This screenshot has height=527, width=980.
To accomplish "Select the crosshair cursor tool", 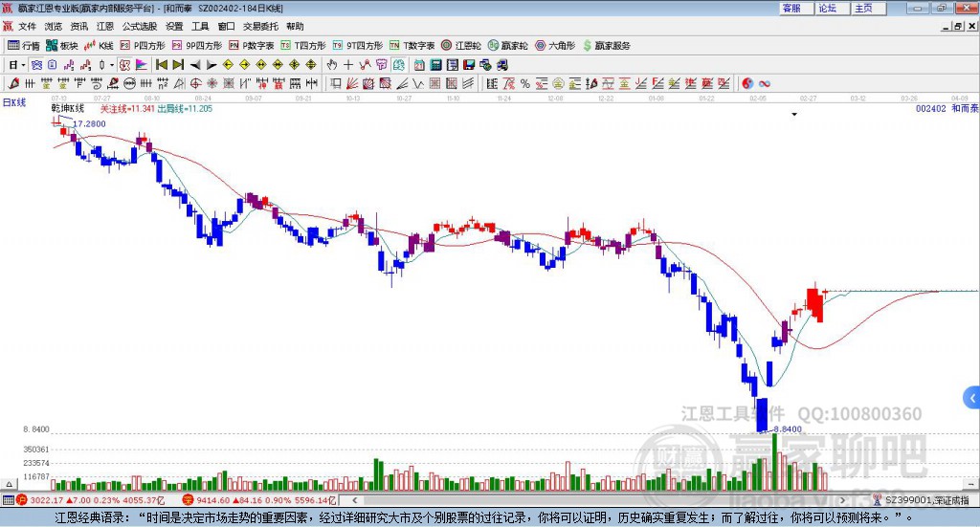I will coord(348,65).
